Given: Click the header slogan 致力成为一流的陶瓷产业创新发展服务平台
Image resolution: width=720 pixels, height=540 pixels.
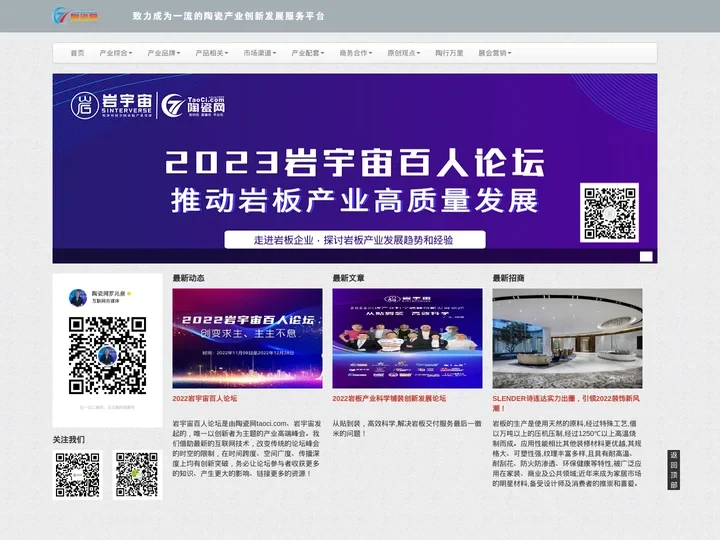Looking at the screenshot, I should [x=229, y=16].
